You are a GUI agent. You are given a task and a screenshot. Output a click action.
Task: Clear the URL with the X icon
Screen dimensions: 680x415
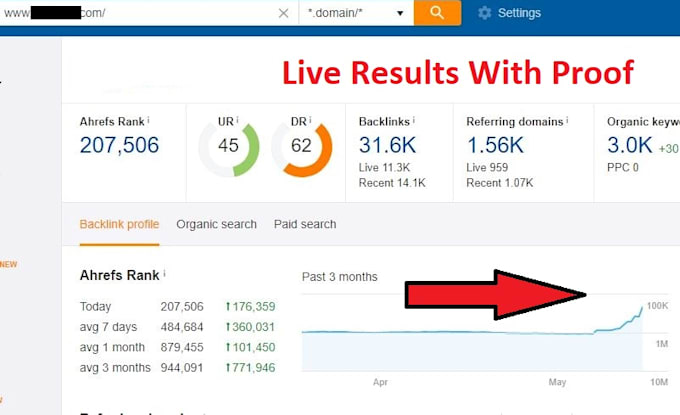click(x=283, y=13)
